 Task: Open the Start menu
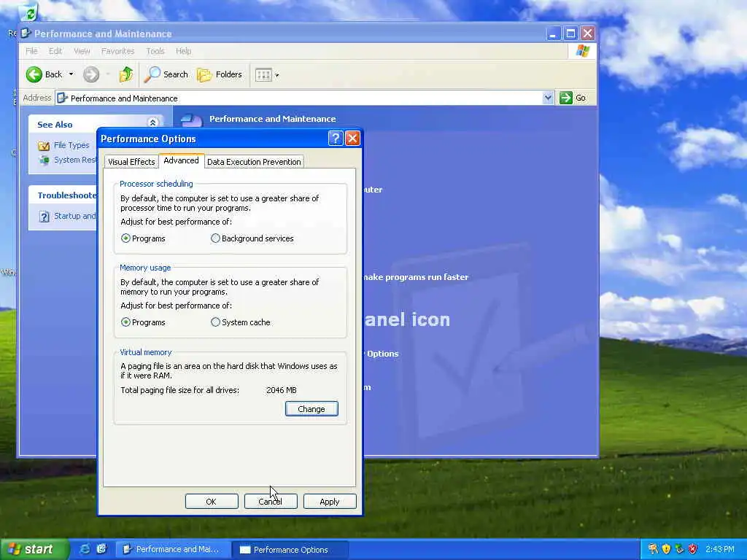(x=34, y=550)
